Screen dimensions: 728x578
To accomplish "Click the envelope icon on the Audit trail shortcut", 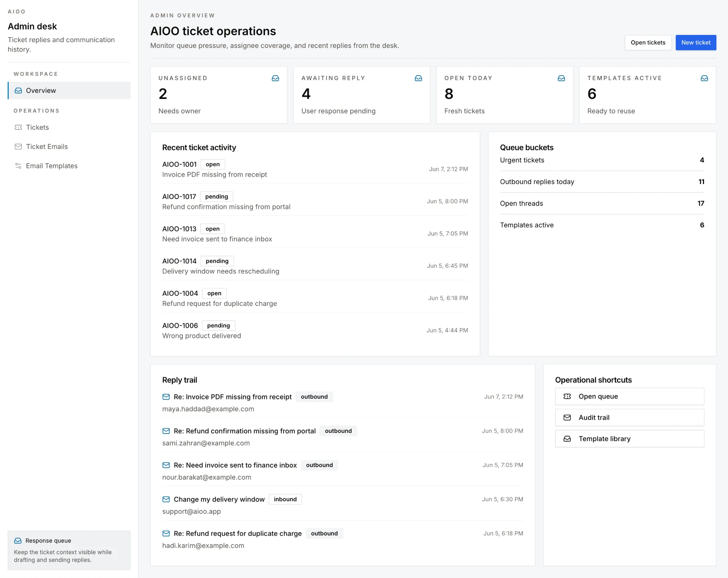I will (567, 418).
